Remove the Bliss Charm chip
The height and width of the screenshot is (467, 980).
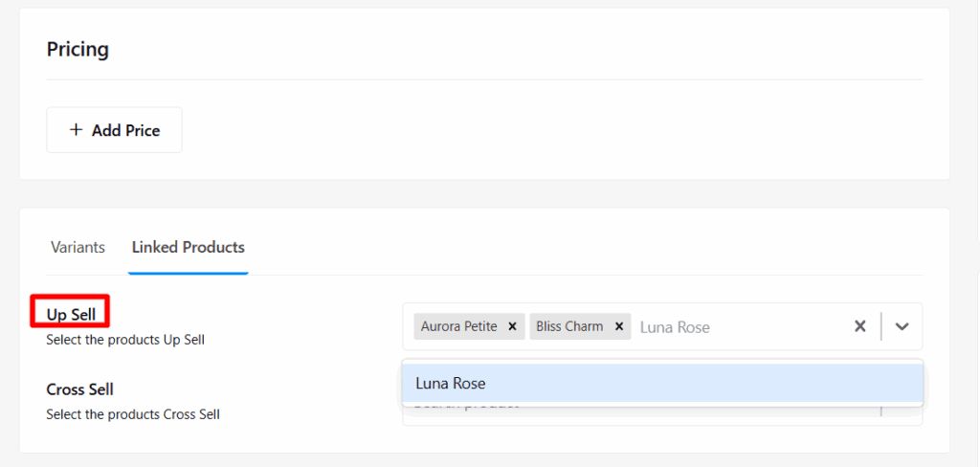(619, 326)
